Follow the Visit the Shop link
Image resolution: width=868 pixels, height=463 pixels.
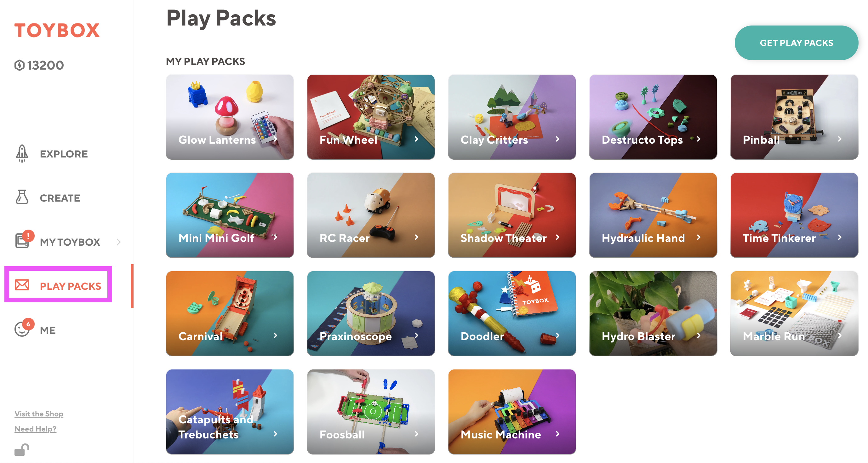coord(39,414)
